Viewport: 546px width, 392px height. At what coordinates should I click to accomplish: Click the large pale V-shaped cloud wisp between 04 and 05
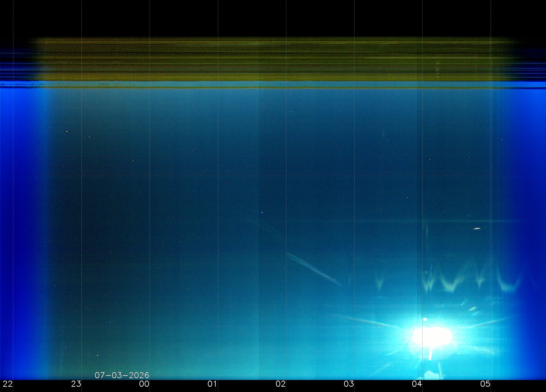451,281
